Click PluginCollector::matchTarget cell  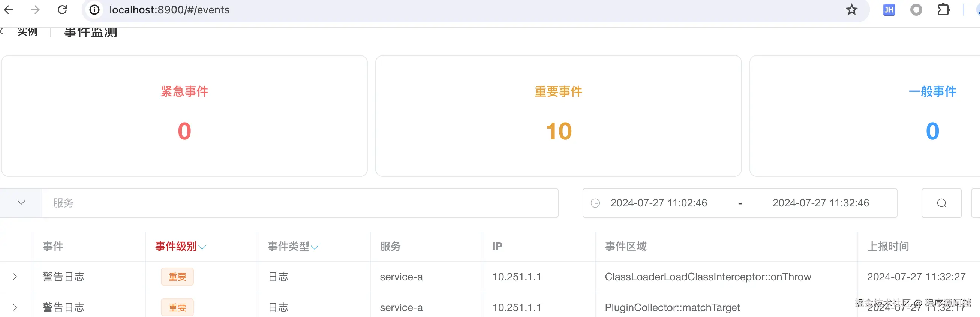point(672,307)
